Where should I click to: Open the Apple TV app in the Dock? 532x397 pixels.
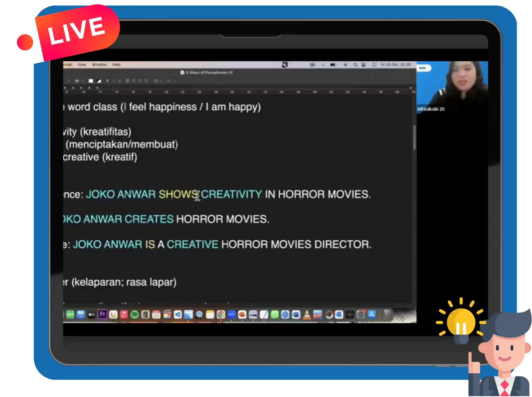pos(91,315)
